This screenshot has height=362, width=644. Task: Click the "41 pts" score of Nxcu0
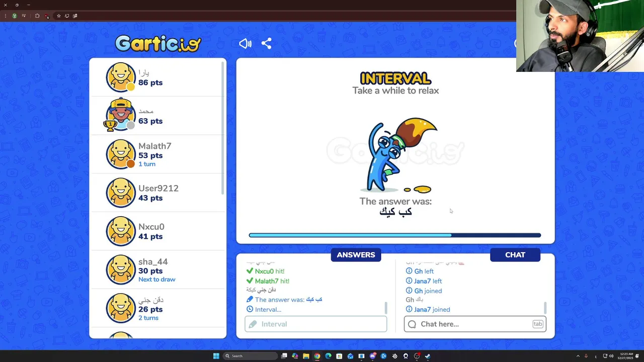coord(150,237)
